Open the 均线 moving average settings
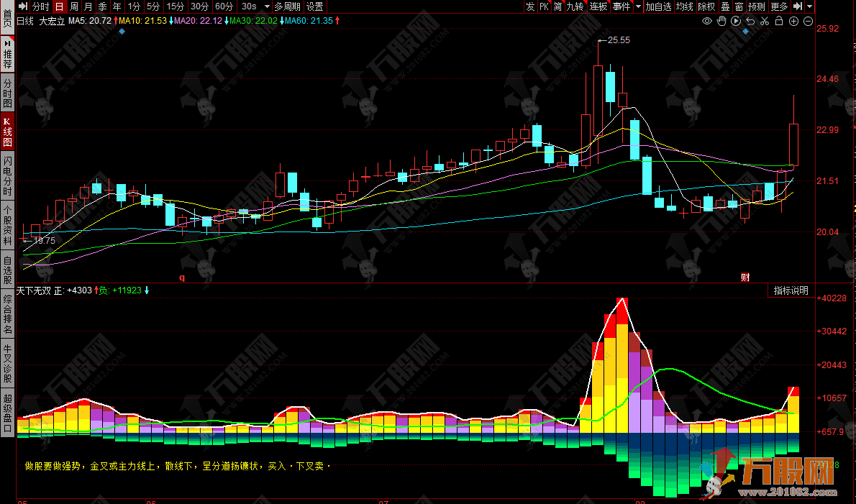856x504 pixels. tap(685, 6)
